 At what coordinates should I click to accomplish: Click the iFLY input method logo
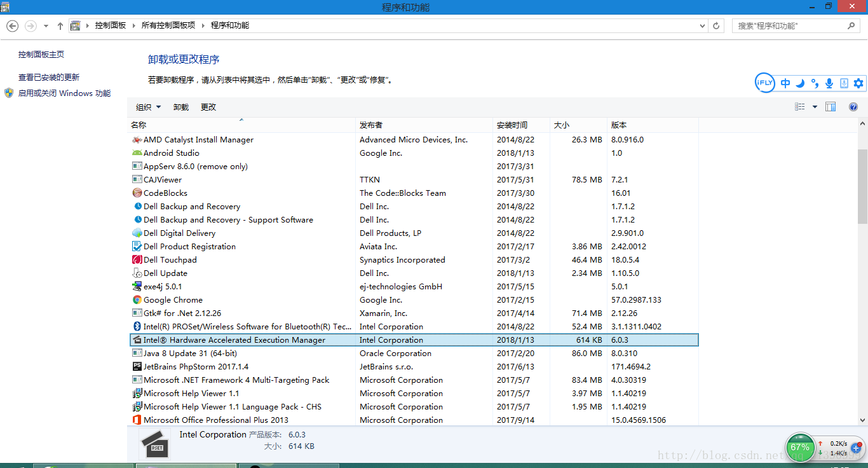pos(764,83)
